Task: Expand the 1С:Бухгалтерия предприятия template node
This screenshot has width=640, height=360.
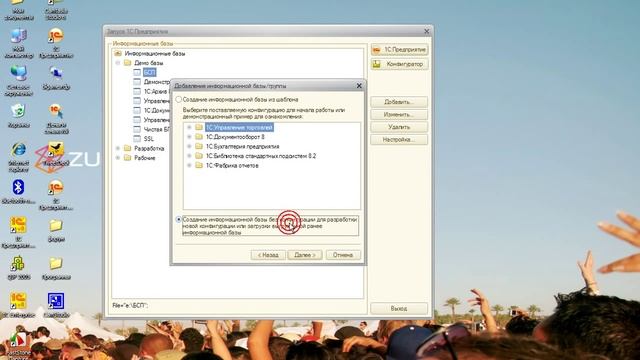Action: click(x=189, y=146)
